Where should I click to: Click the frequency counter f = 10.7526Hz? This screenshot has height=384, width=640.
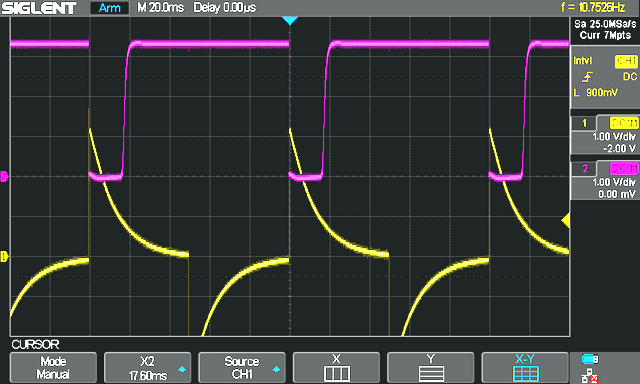[x=593, y=7]
